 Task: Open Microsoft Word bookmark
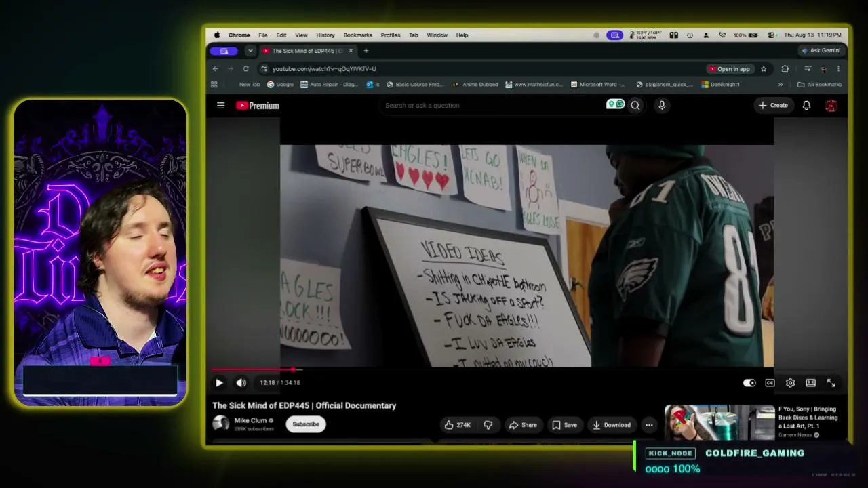(597, 85)
